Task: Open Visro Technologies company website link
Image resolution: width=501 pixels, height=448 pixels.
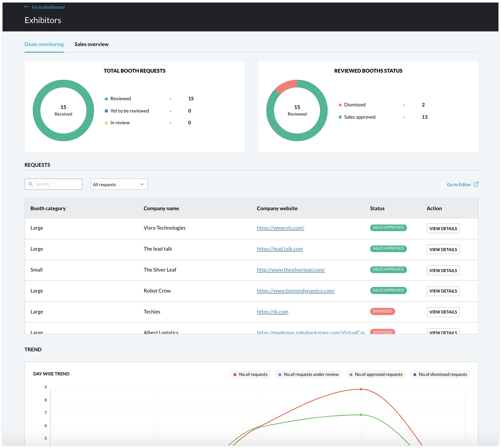Action: click(280, 228)
